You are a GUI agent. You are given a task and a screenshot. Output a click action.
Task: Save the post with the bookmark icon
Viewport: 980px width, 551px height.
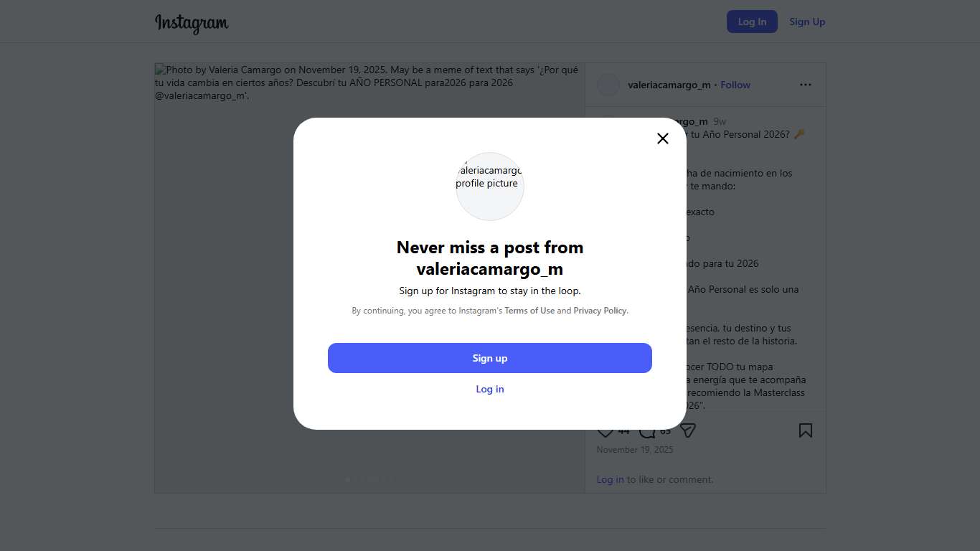tap(806, 430)
